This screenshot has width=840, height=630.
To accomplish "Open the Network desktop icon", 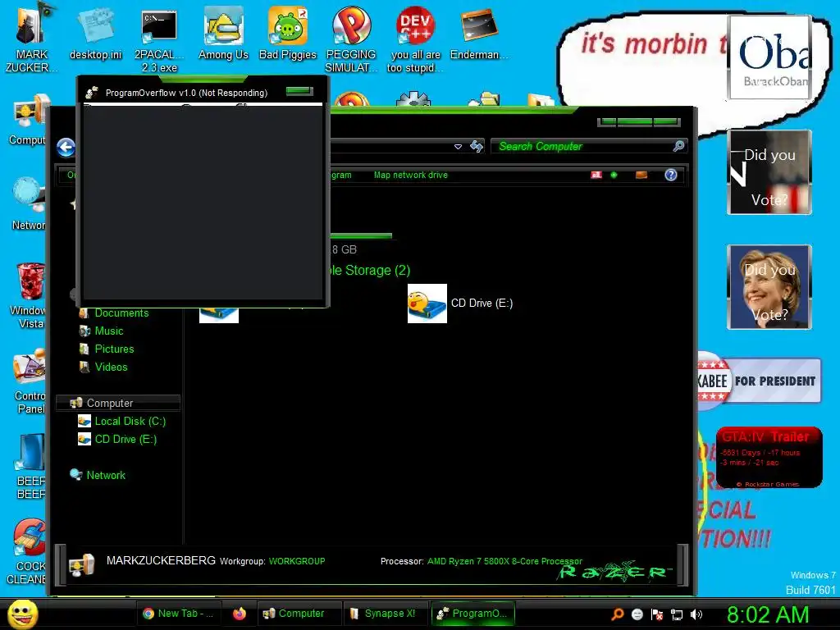I will tap(28, 203).
